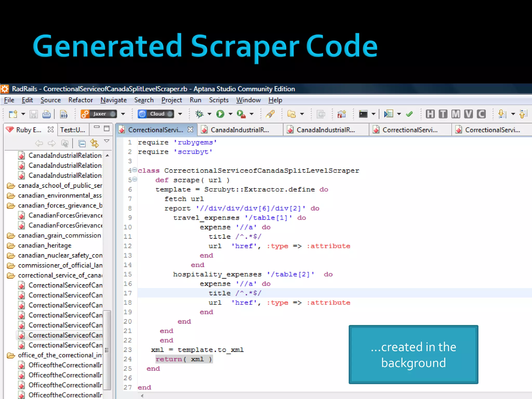Click the Collapse All icon in Ruby Explorer
Viewport: 532px width, 399px height.
(x=82, y=143)
